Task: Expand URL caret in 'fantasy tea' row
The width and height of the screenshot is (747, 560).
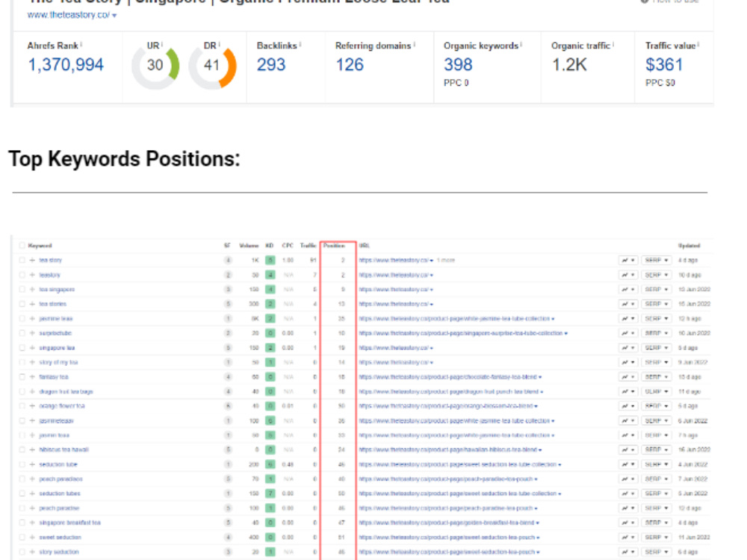Action: pyautogui.click(x=540, y=377)
